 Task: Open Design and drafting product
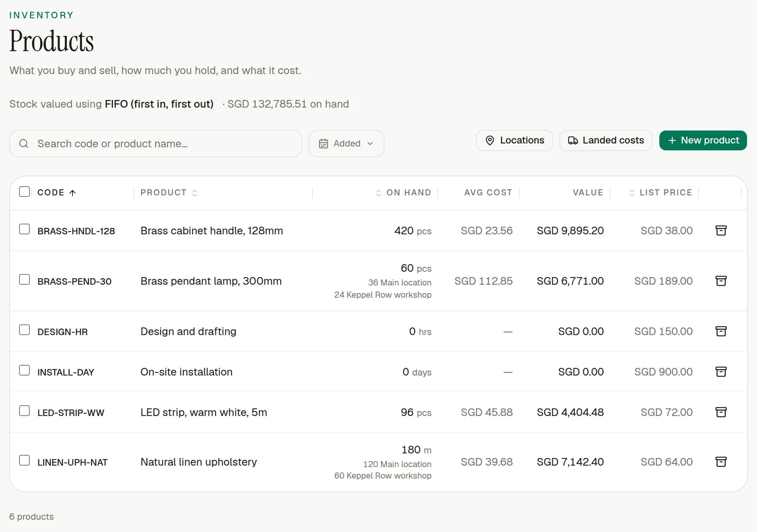[188, 331]
